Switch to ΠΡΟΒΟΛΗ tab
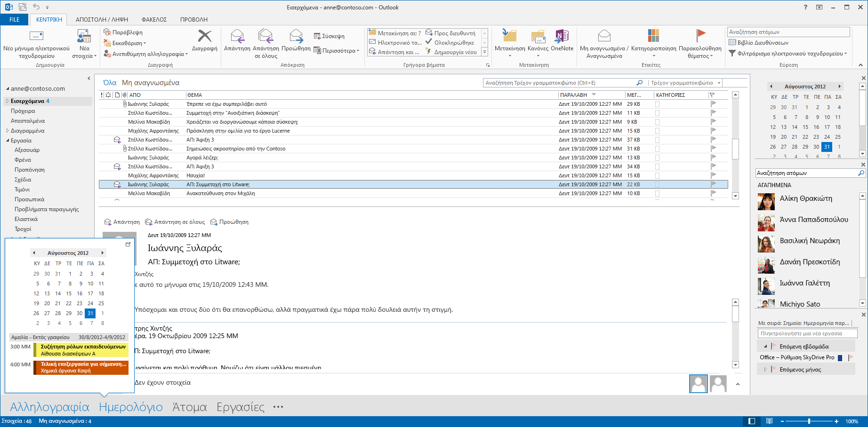Screen dimensions: 868x427 pos(194,20)
